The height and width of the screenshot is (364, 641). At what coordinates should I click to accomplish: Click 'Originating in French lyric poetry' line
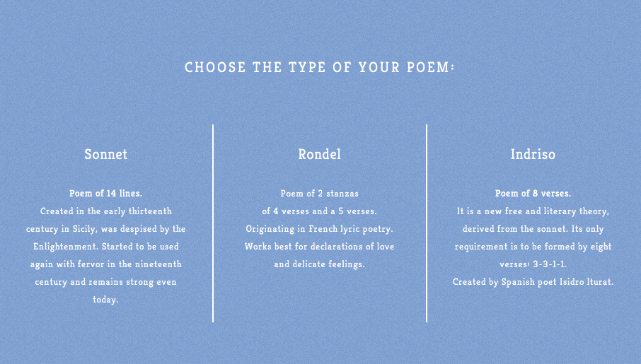click(x=319, y=229)
